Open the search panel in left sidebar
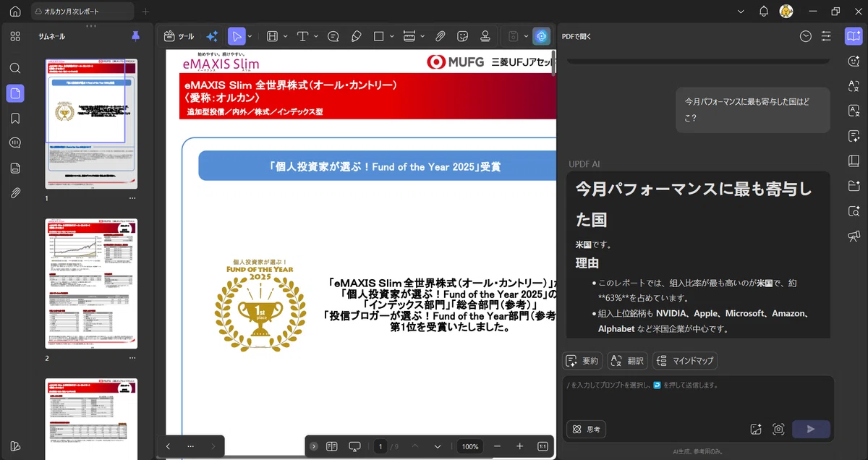This screenshot has height=460, width=868. click(x=15, y=68)
